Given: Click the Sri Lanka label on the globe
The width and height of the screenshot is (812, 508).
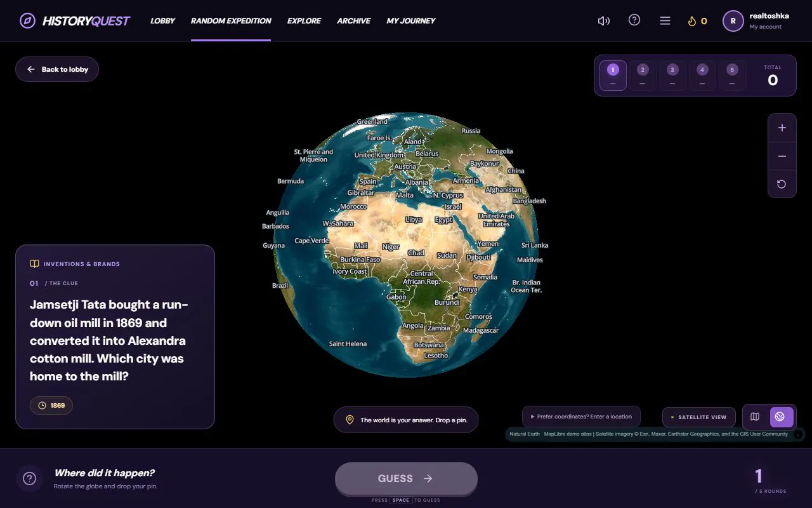Looking at the screenshot, I should pyautogui.click(x=535, y=245).
